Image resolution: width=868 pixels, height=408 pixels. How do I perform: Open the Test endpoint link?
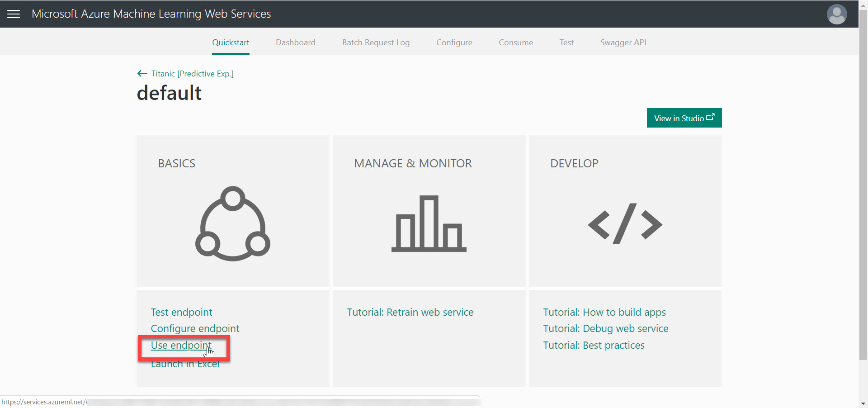181,312
